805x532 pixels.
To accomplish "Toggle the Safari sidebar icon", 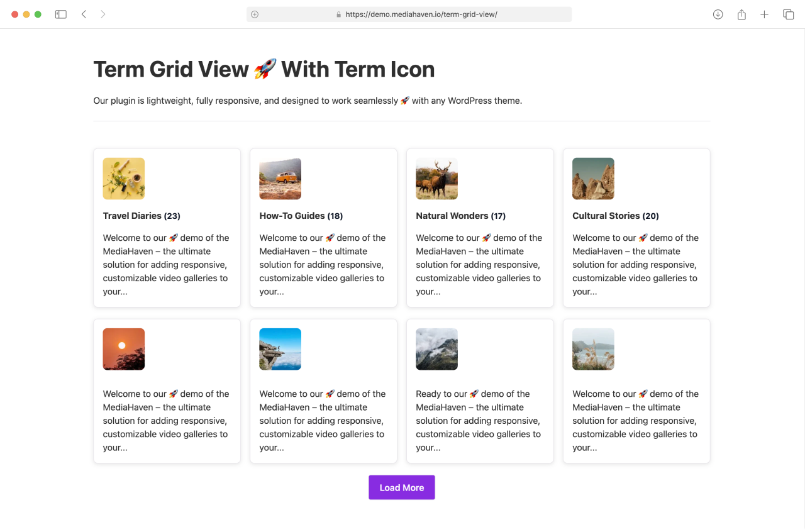I will 61,14.
